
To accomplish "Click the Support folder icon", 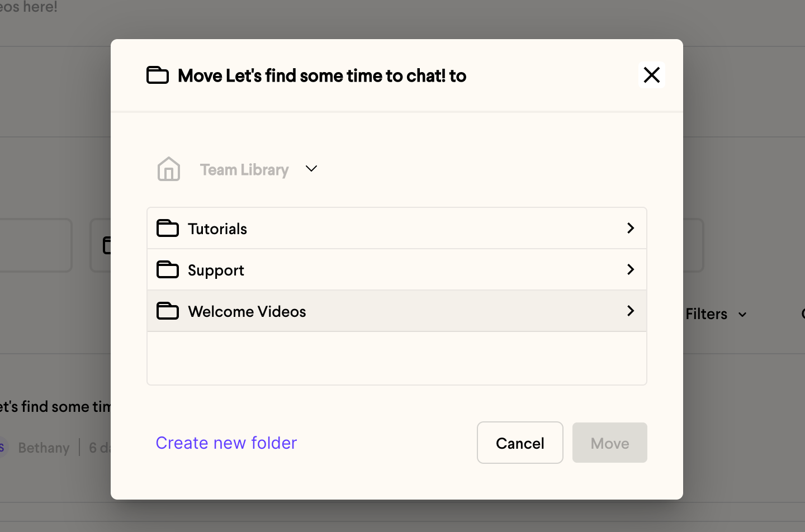I will click(168, 269).
